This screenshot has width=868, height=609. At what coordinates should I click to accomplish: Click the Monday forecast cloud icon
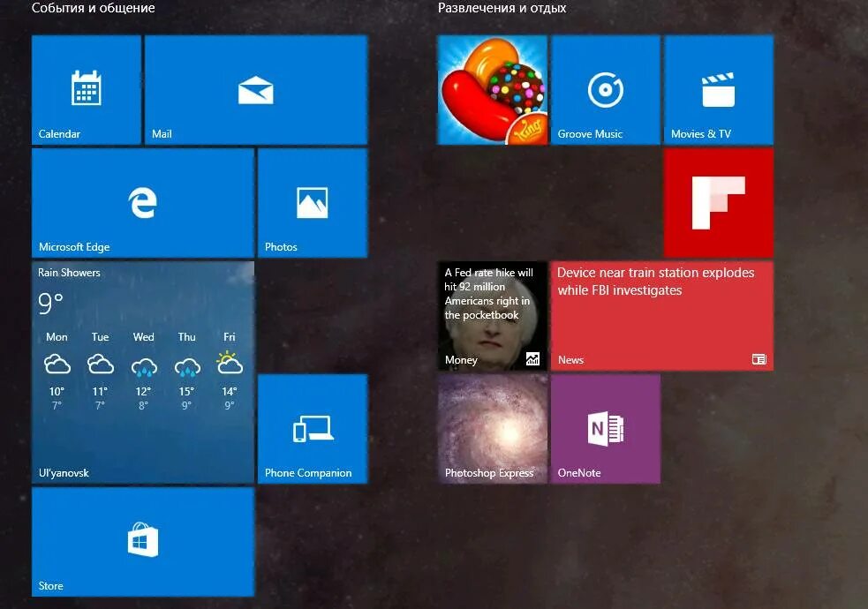[x=57, y=365]
